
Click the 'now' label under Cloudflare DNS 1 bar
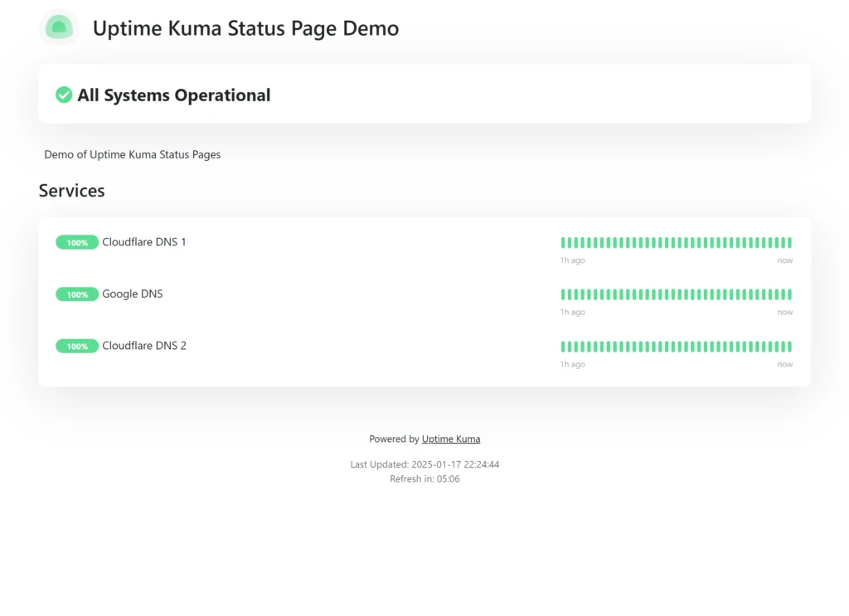(784, 260)
